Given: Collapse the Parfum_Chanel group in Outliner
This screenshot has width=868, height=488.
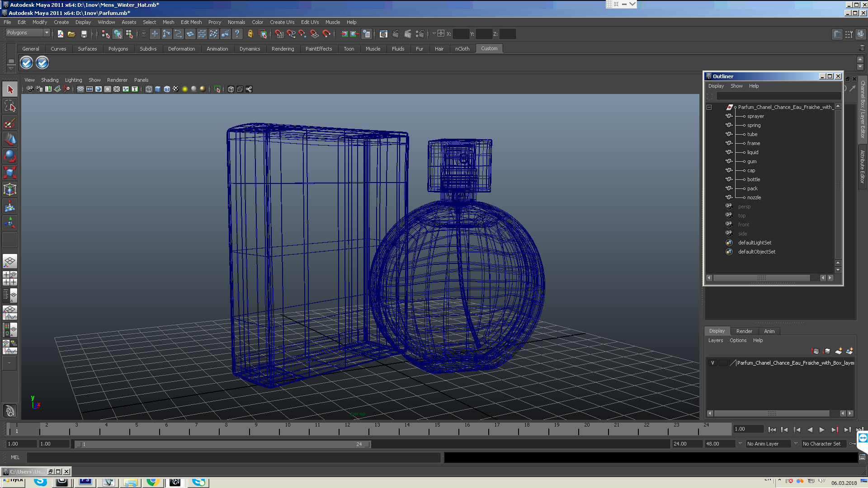Looking at the screenshot, I should coord(709,107).
